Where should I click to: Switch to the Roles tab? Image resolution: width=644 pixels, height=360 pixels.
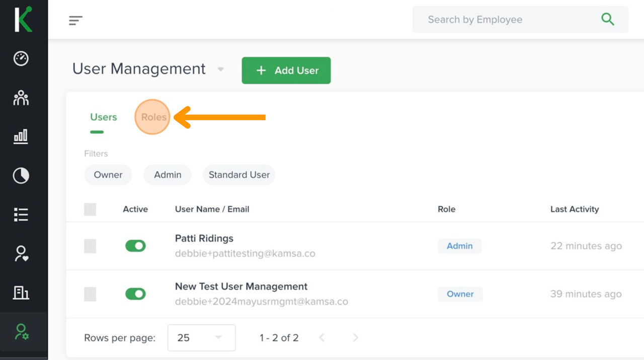point(153,117)
